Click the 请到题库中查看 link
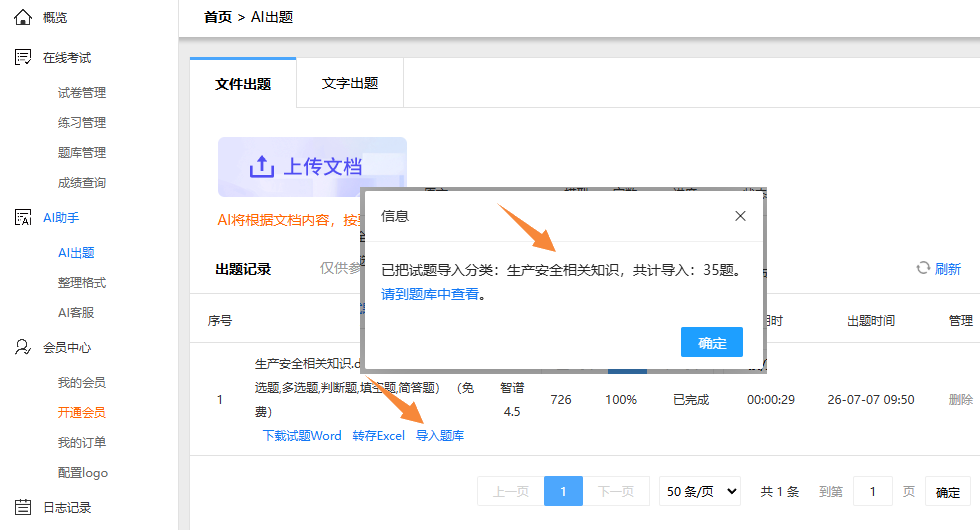 430,294
